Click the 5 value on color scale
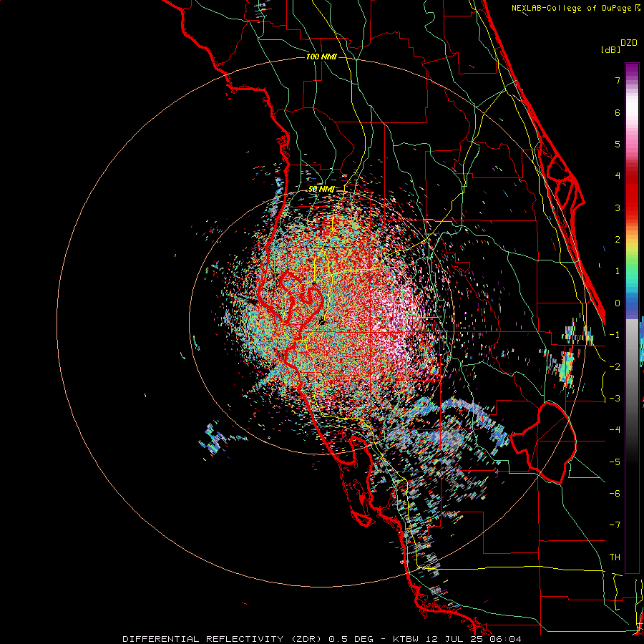The width and height of the screenshot is (644, 644). 618,144
